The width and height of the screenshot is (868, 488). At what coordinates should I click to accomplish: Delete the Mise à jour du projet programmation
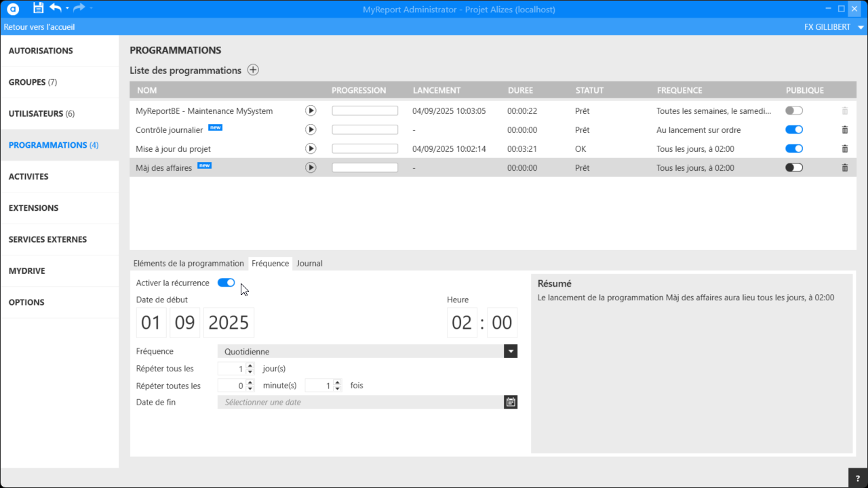pos(844,148)
